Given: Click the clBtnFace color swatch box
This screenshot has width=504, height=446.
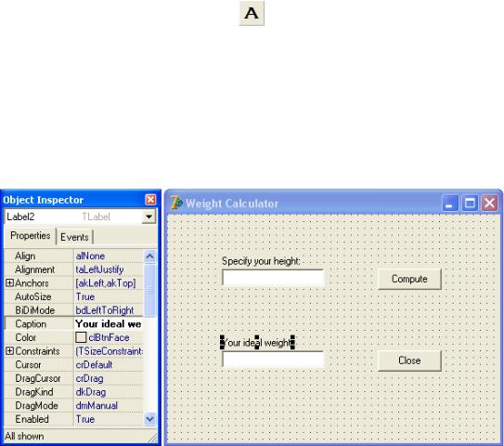Looking at the screenshot, I should pyautogui.click(x=81, y=337).
